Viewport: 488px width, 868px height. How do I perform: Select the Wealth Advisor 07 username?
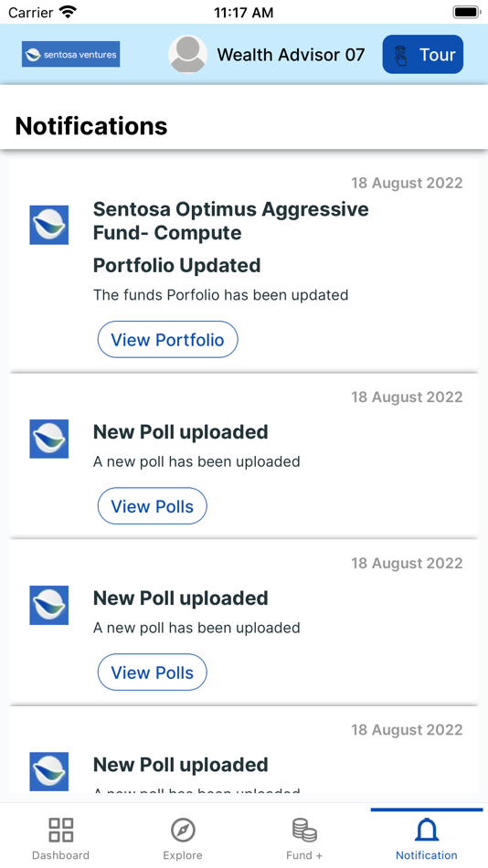(291, 55)
